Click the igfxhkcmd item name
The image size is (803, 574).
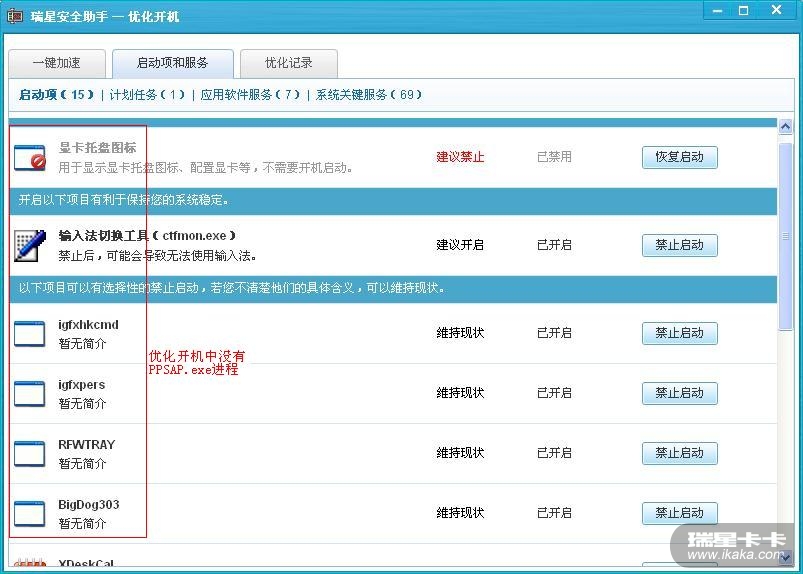(x=88, y=325)
